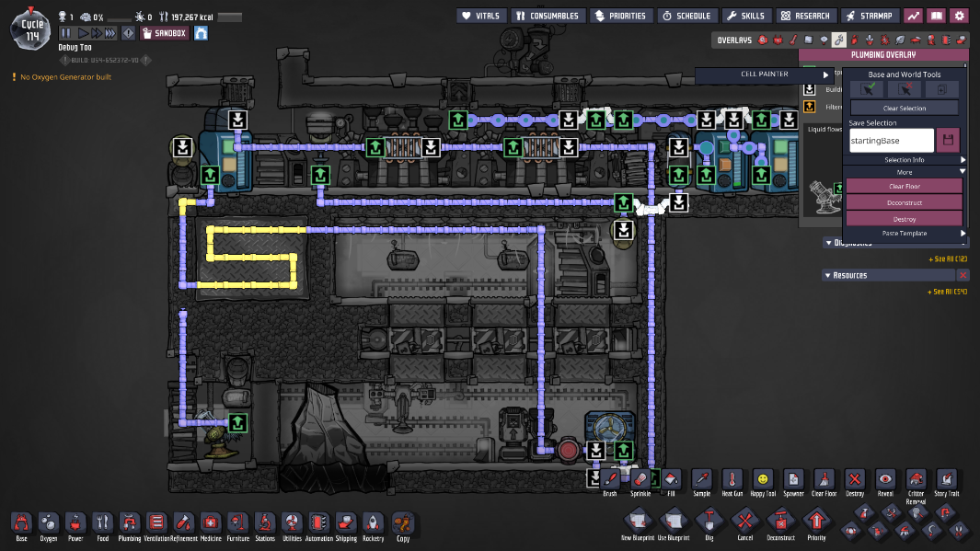The image size is (980, 551).
Task: Expand the Selection Info section
Action: pos(905,160)
